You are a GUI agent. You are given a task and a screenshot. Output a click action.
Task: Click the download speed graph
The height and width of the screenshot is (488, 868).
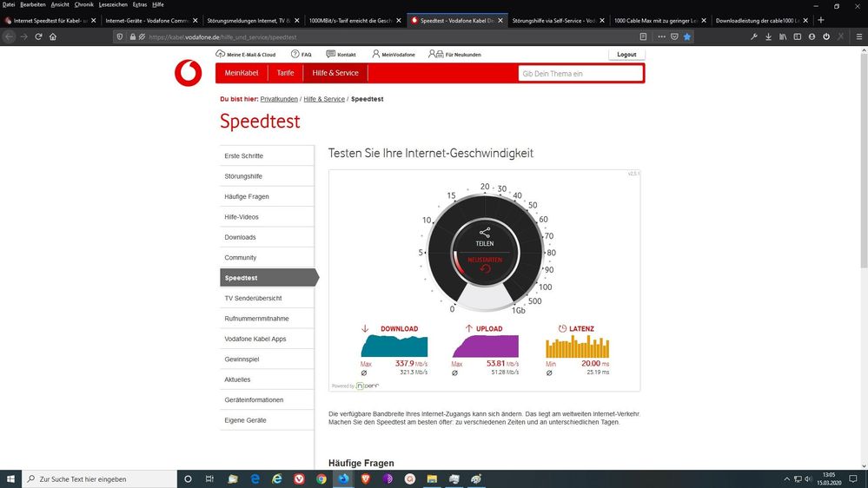(x=394, y=346)
